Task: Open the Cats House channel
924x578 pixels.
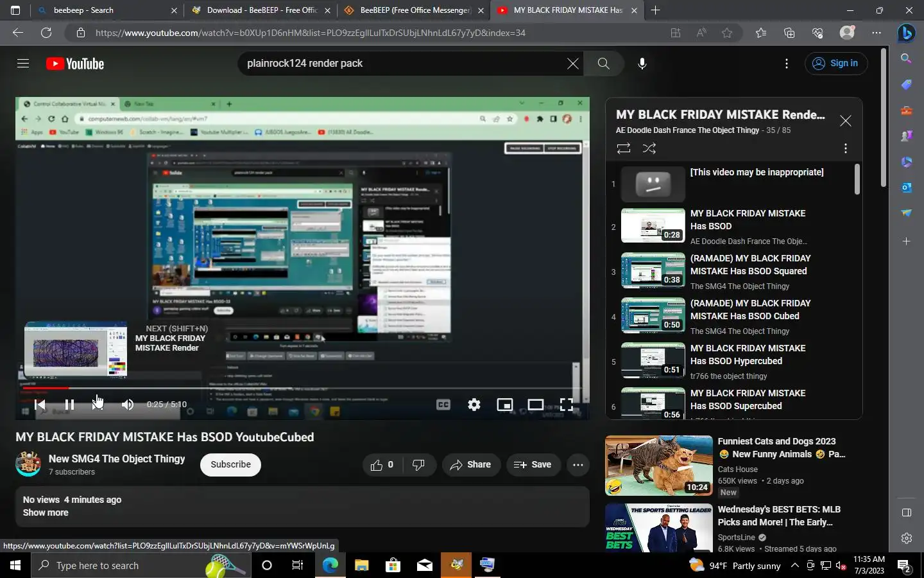Action: pyautogui.click(x=738, y=469)
